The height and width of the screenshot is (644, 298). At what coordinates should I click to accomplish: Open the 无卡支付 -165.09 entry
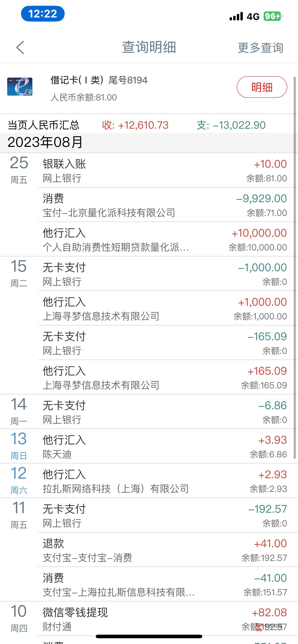(x=165, y=343)
